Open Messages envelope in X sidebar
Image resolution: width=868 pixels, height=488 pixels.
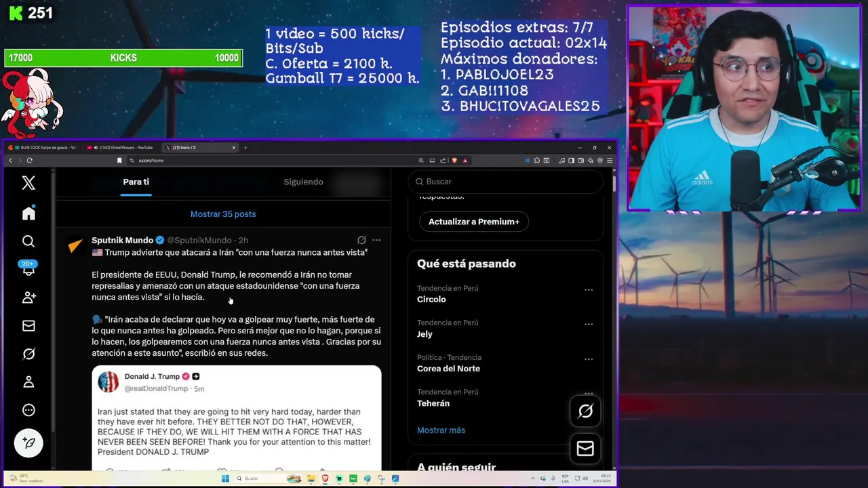[x=28, y=326]
